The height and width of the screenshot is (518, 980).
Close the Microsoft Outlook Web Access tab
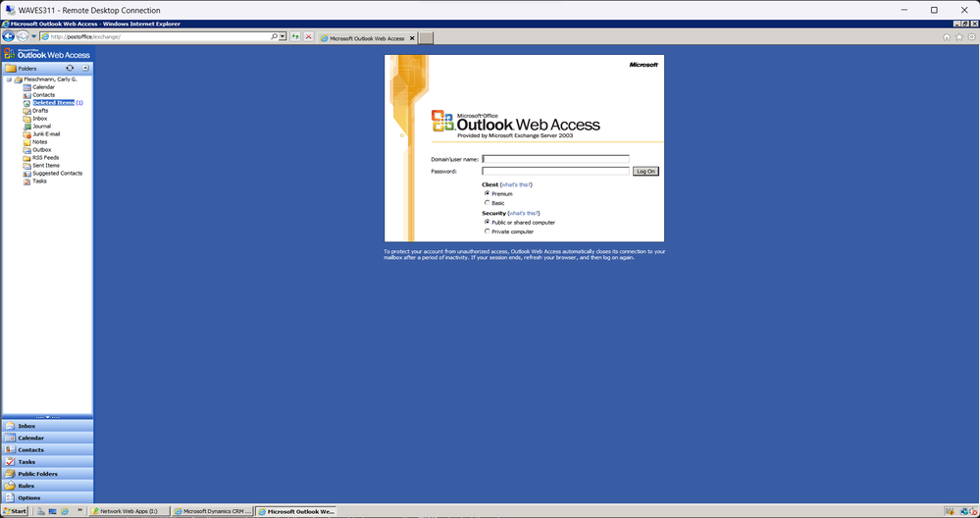(412, 38)
